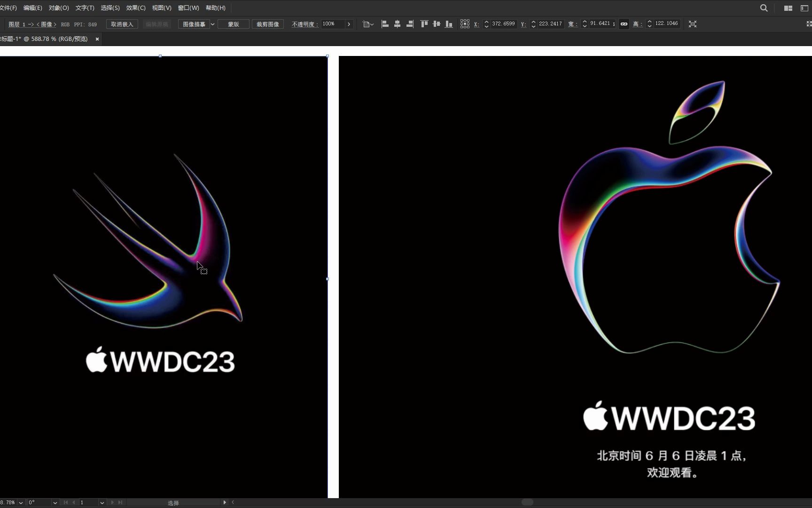Click the height field 122.1046
Viewport: 812px width, 508px height.
pos(667,24)
